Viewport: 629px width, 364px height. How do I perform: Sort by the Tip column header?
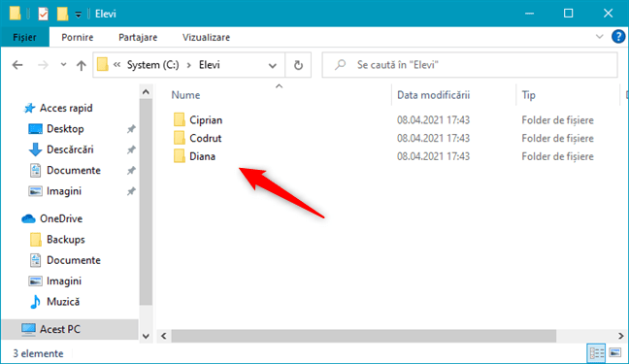coord(528,95)
